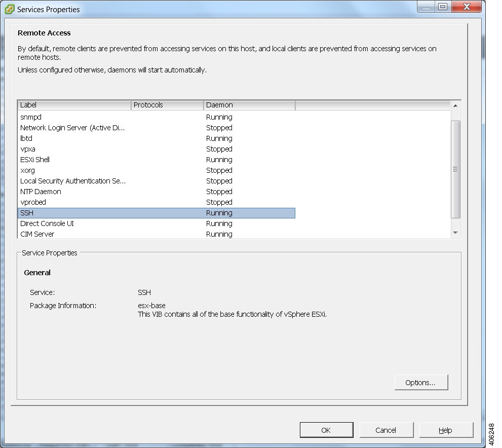Click the esx-base package information text
The image size is (502, 448).
[x=152, y=306]
